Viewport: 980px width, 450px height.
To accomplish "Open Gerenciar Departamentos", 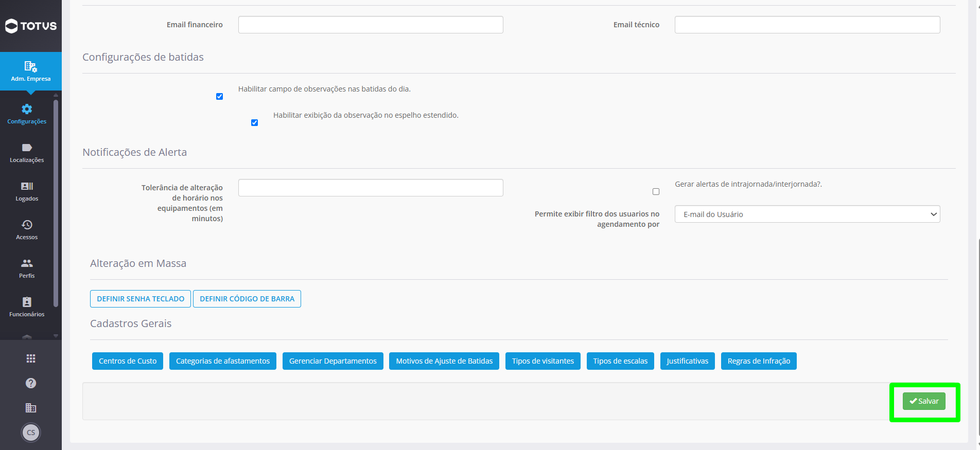I will click(x=333, y=361).
